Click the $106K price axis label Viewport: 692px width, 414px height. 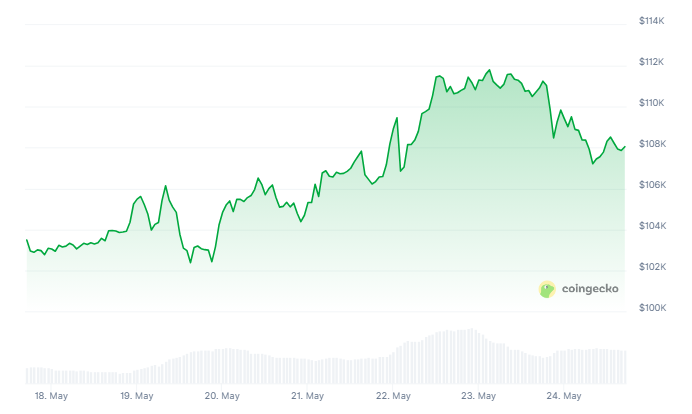tap(652, 185)
